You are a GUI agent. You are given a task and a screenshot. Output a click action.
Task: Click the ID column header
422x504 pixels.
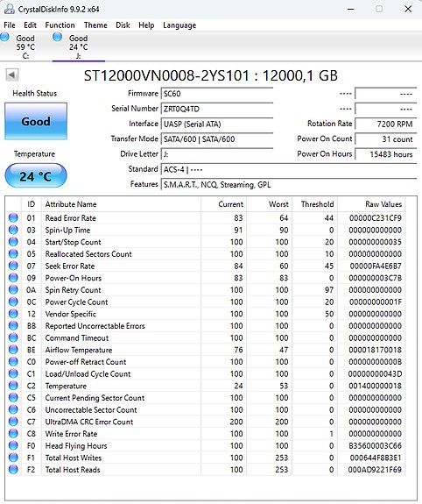tap(32, 204)
